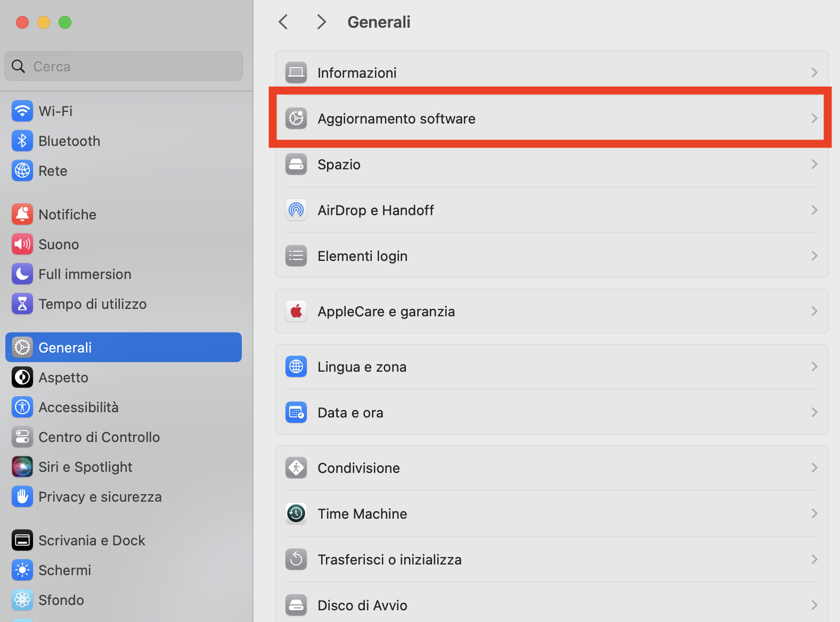Click inside the Cerca search field
The height and width of the screenshot is (622, 840).
(x=123, y=66)
